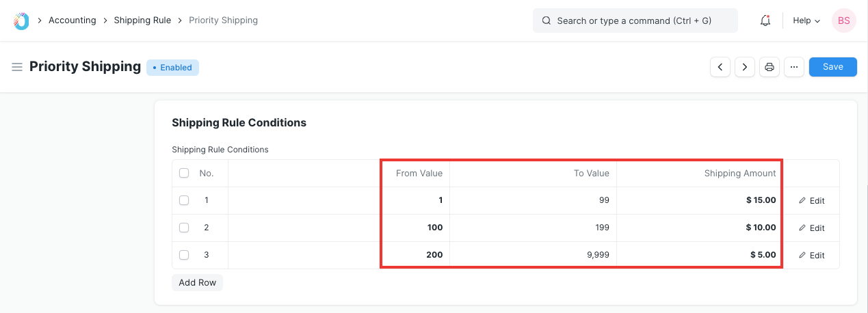Viewport: 868px width, 313px height.
Task: Open Shipping Rule breadcrumb link
Action: click(142, 21)
